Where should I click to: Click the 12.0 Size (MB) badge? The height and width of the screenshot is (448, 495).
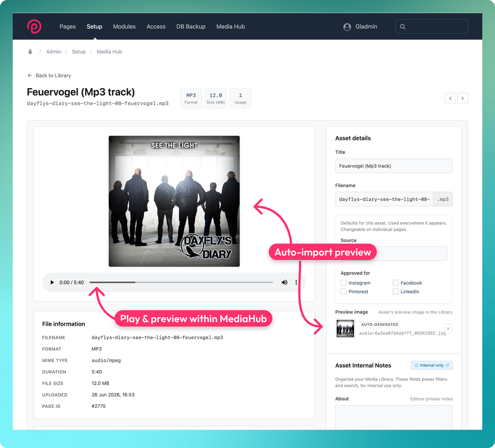216,99
